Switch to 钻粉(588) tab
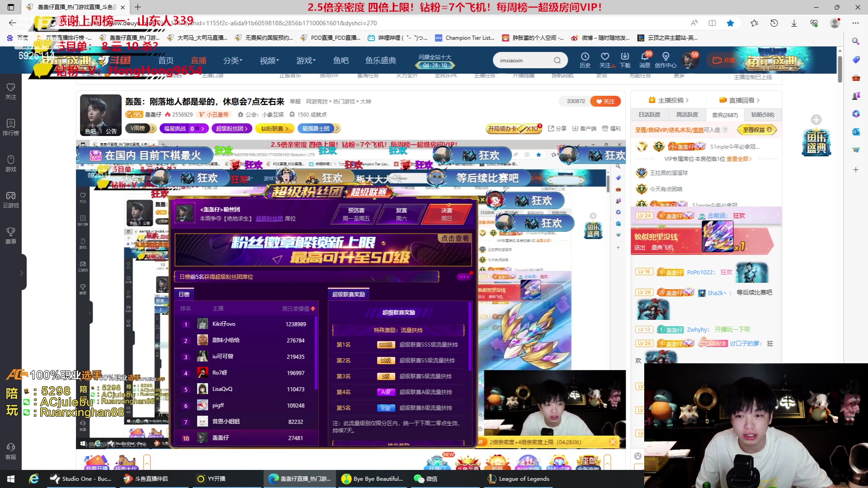The image size is (868, 488). pos(763,115)
